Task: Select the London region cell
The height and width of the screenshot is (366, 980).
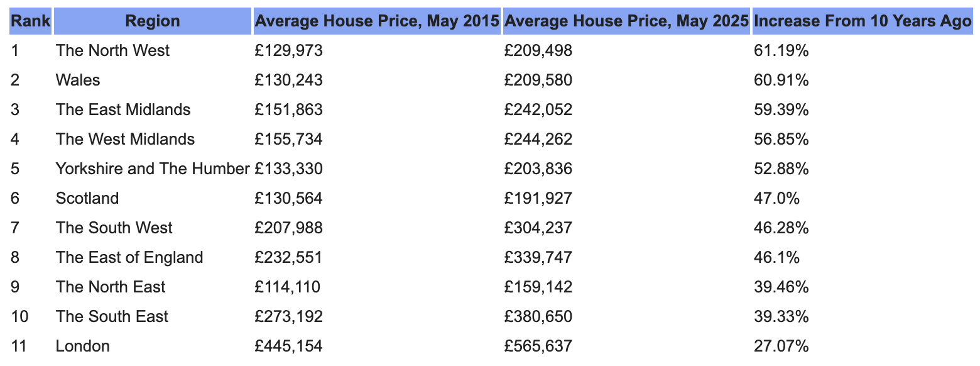Action: pyautogui.click(x=82, y=346)
